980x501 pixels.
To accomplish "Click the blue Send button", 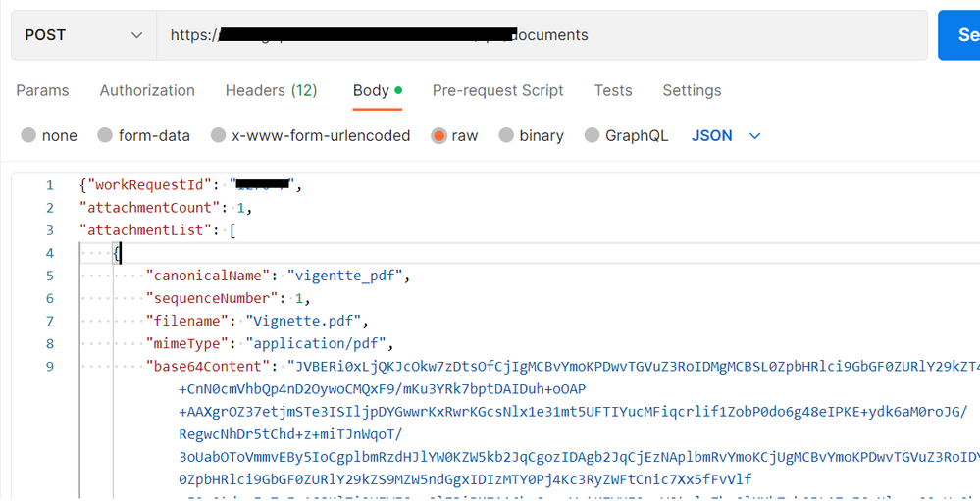I will (x=960, y=35).
